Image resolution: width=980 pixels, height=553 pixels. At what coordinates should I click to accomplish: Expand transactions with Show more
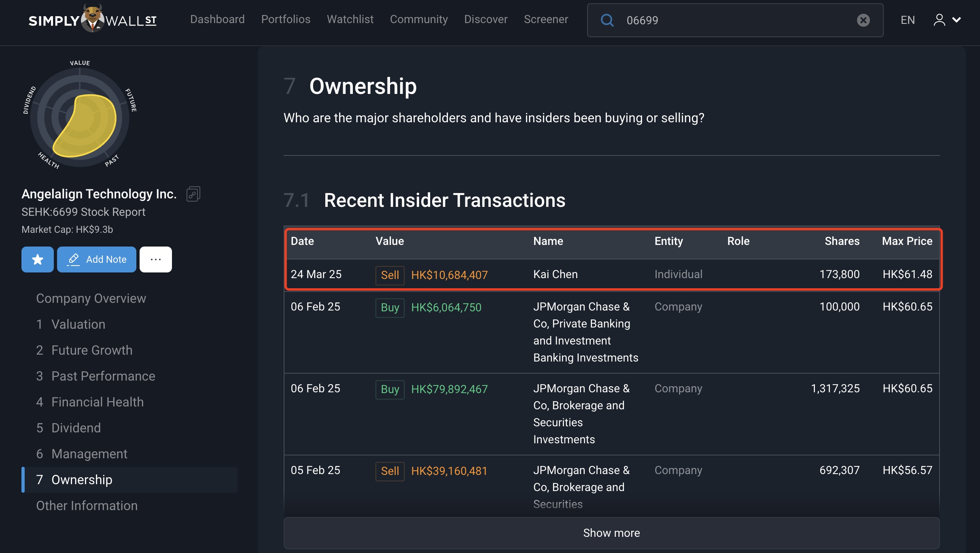point(611,533)
